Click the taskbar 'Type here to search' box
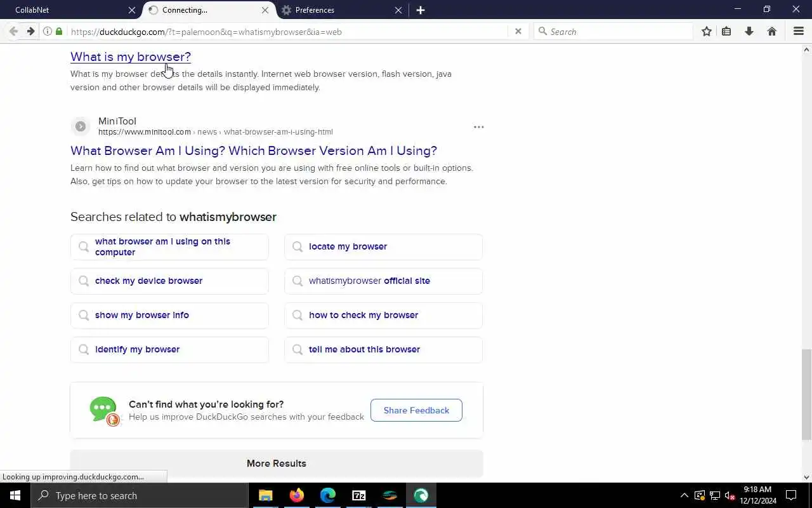 tap(140, 495)
